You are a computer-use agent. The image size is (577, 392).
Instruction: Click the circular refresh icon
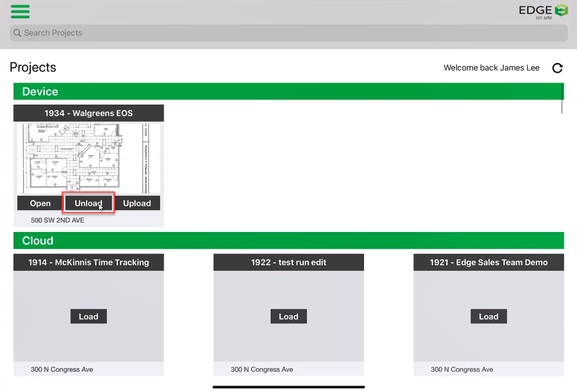[557, 68]
